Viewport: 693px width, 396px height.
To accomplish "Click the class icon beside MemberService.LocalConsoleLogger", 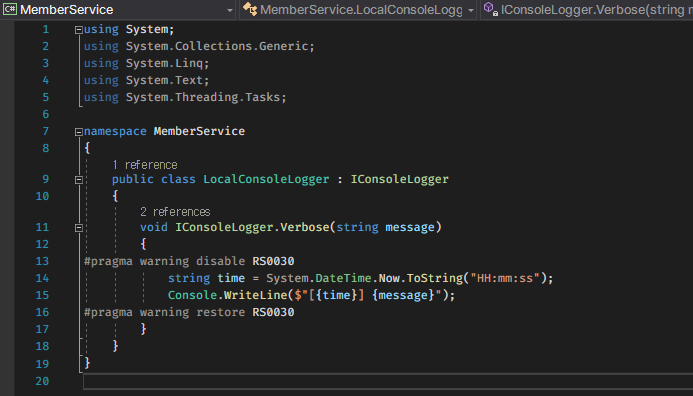I will pos(250,9).
